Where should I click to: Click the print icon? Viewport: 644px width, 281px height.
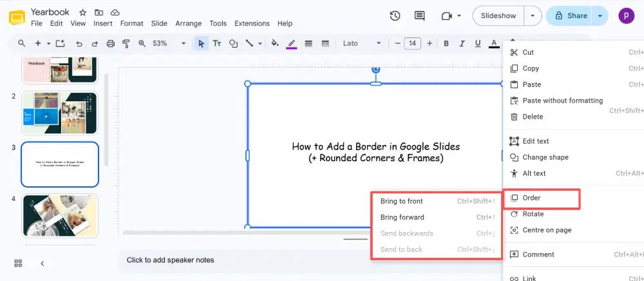click(x=111, y=44)
